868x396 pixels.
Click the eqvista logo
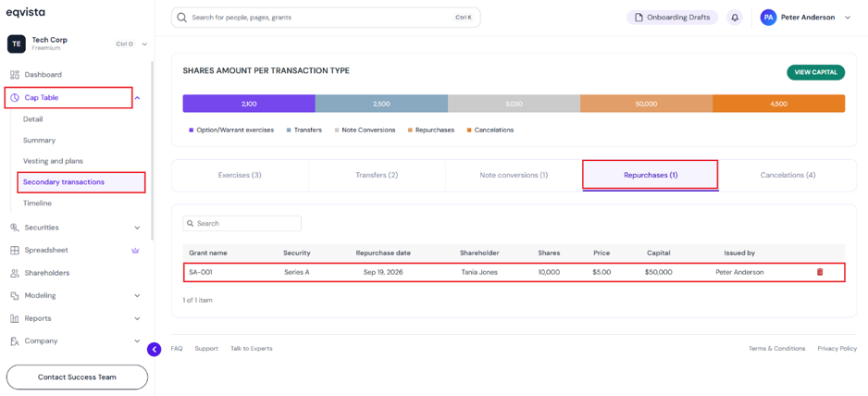click(26, 13)
